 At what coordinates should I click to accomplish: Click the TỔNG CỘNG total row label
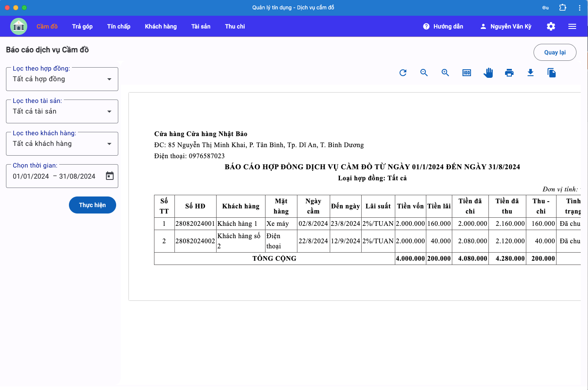(x=274, y=259)
